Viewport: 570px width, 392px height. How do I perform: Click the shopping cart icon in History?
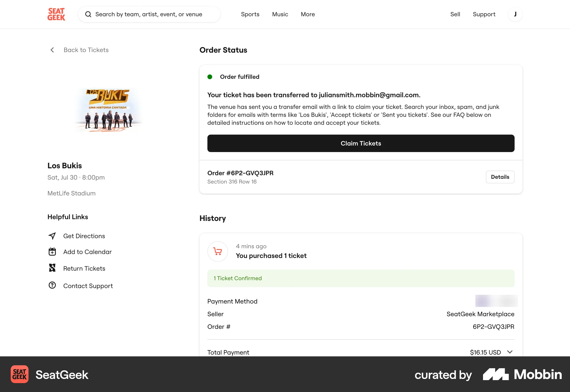click(217, 251)
